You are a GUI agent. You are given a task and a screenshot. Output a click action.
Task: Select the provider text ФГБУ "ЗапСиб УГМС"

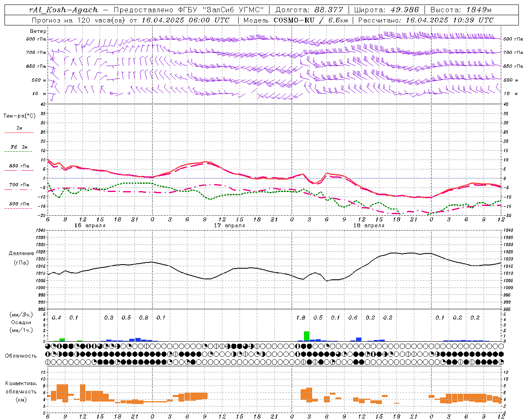(221, 10)
